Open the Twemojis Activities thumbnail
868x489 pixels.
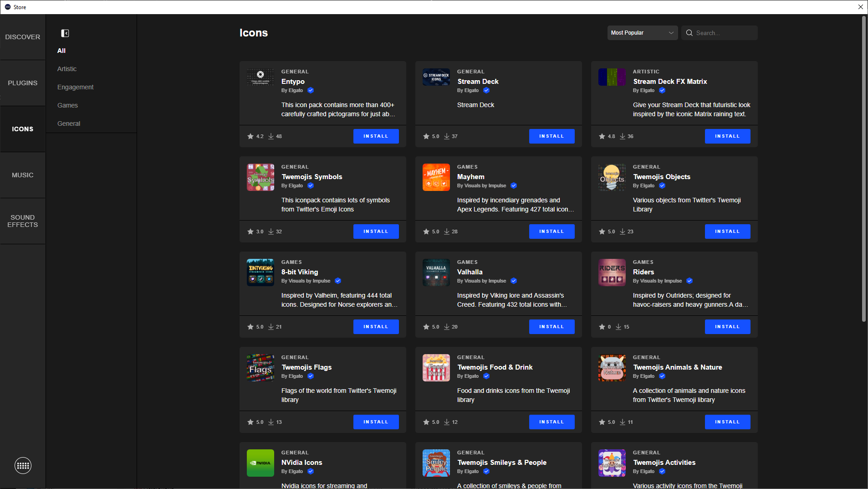pyautogui.click(x=612, y=463)
